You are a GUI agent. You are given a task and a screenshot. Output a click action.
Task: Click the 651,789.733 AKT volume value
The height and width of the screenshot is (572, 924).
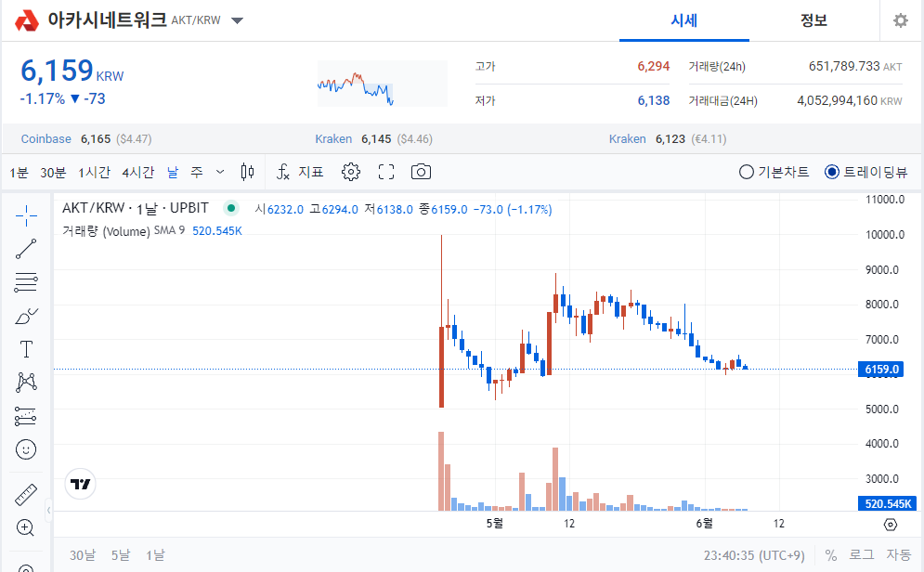855,67
